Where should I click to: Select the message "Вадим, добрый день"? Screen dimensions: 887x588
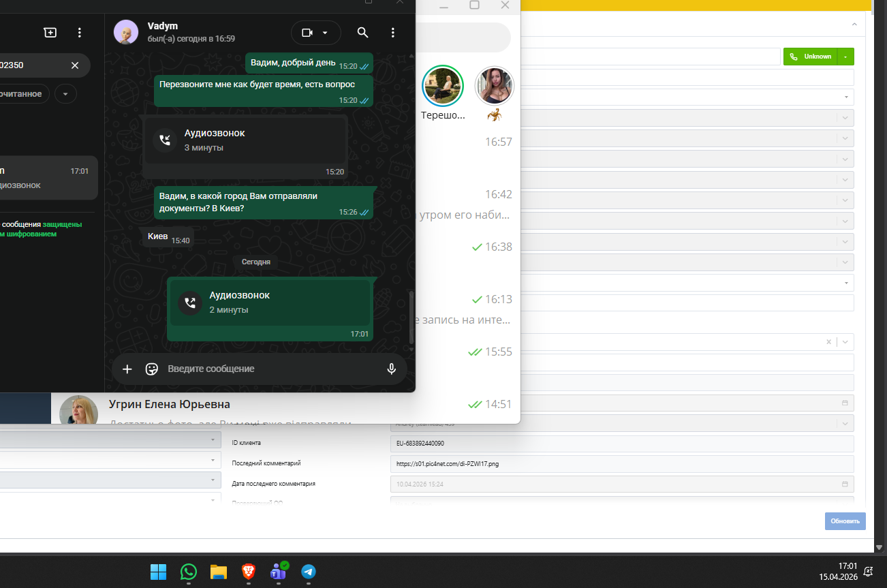click(309, 63)
